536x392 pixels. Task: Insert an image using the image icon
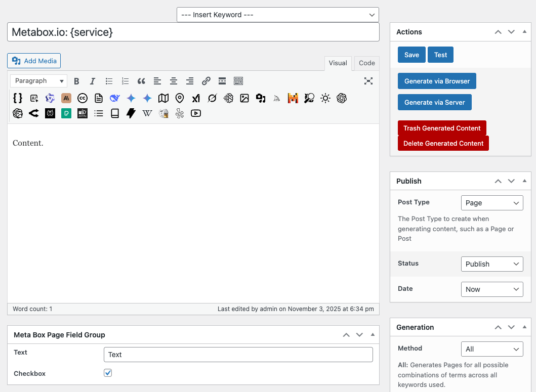point(244,98)
